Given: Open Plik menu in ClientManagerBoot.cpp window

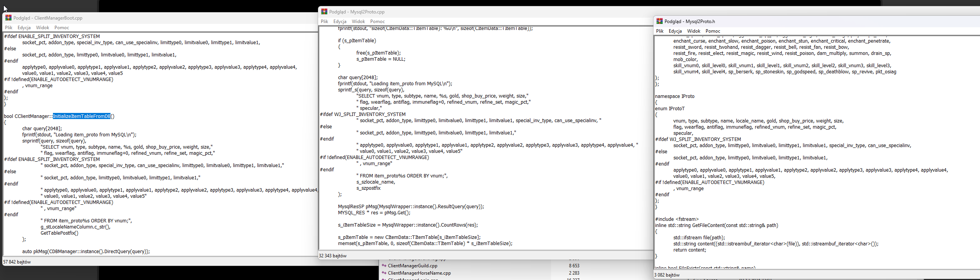Looking at the screenshot, I should pyautogui.click(x=9, y=28).
